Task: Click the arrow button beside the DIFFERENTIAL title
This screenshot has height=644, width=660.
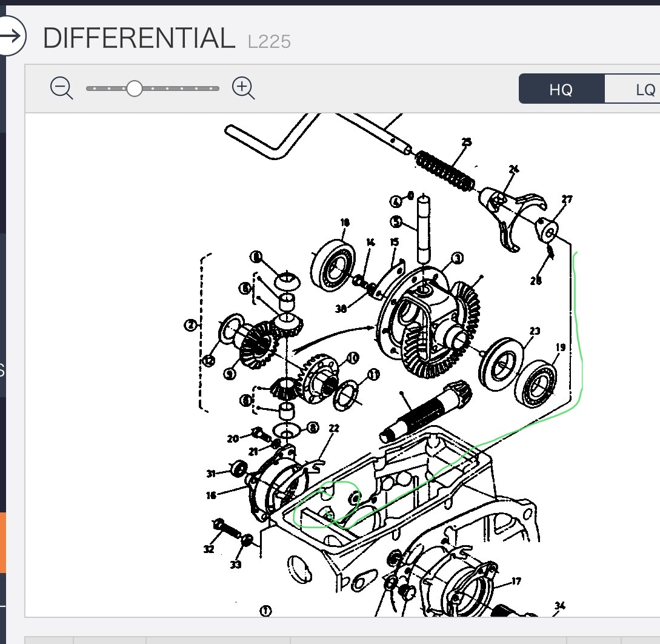Action: pos(10,36)
